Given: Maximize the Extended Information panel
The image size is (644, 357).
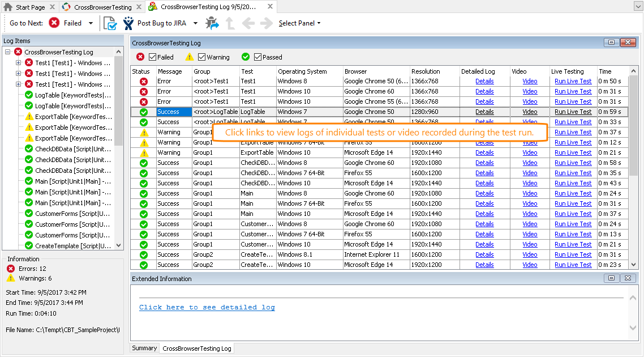Looking at the screenshot, I should [612, 278].
